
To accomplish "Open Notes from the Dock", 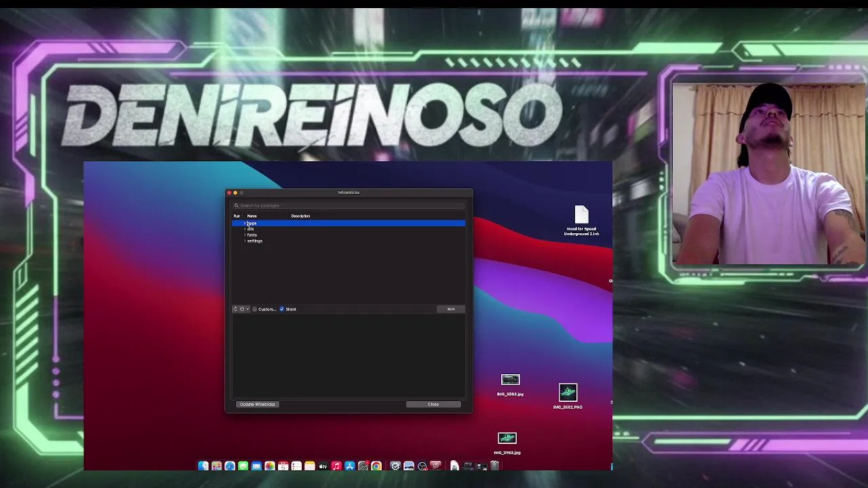I will tap(309, 466).
